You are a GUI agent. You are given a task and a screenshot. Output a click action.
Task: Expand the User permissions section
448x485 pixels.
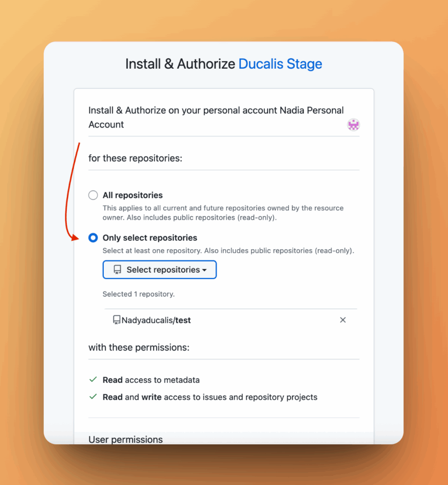tap(125, 440)
